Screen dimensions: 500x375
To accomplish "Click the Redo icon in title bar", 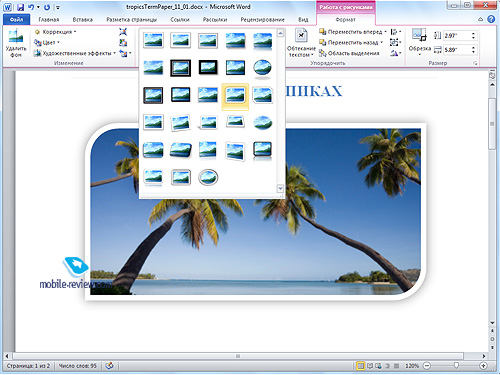I will click(47, 7).
